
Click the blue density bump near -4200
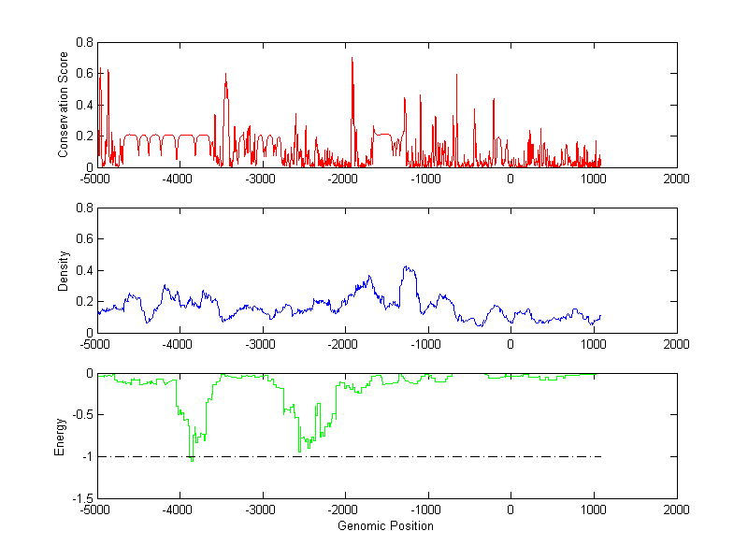pyautogui.click(x=165, y=287)
